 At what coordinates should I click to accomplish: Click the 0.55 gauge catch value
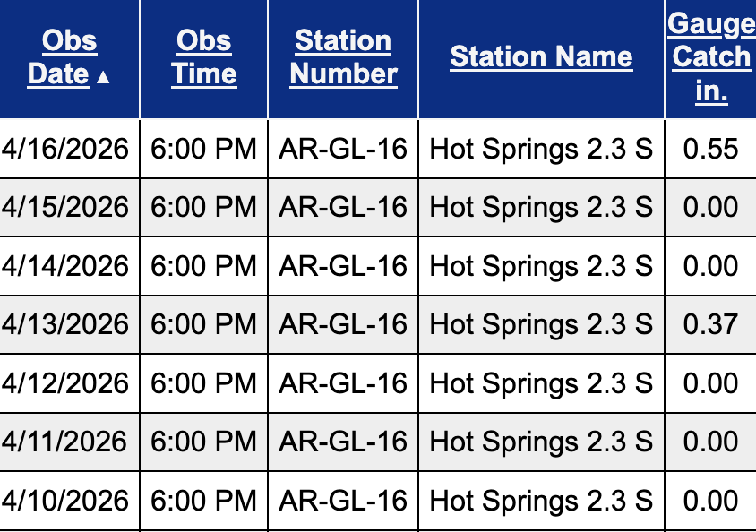tap(710, 149)
